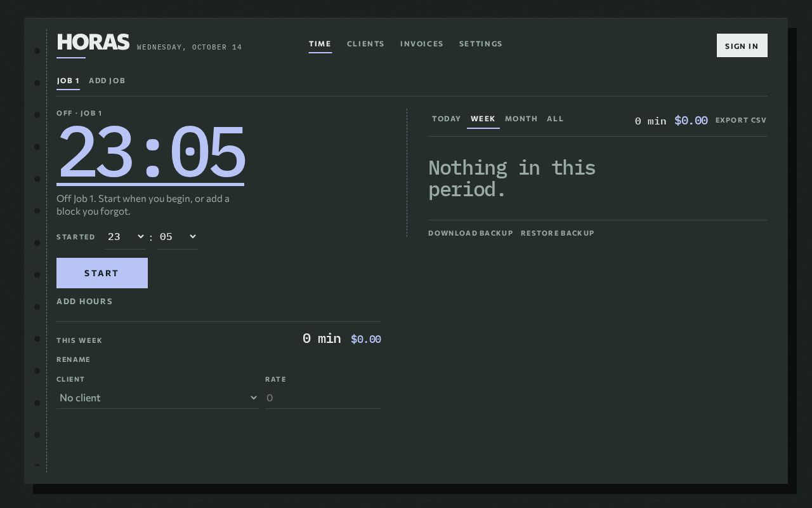Click the This Week $0.00 total
Screen dimensions: 812x508
(x=366, y=339)
